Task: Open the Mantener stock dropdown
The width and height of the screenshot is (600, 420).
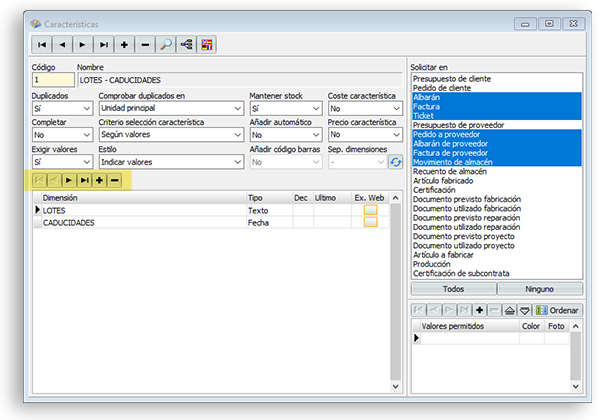Action: [x=315, y=108]
